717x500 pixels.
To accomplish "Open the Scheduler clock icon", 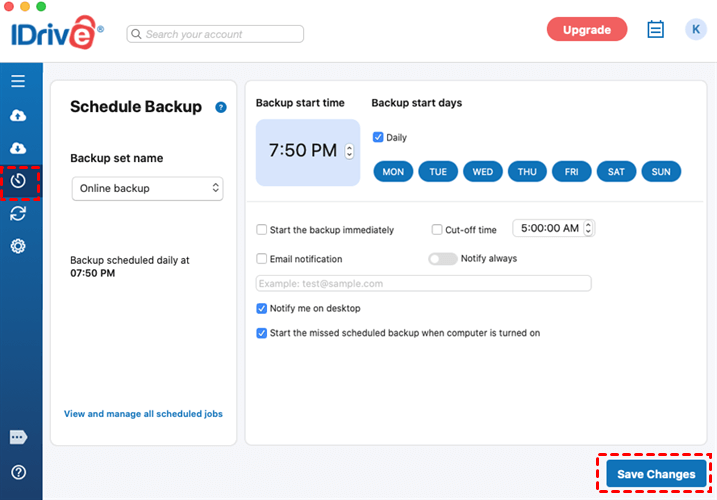I will (x=18, y=181).
